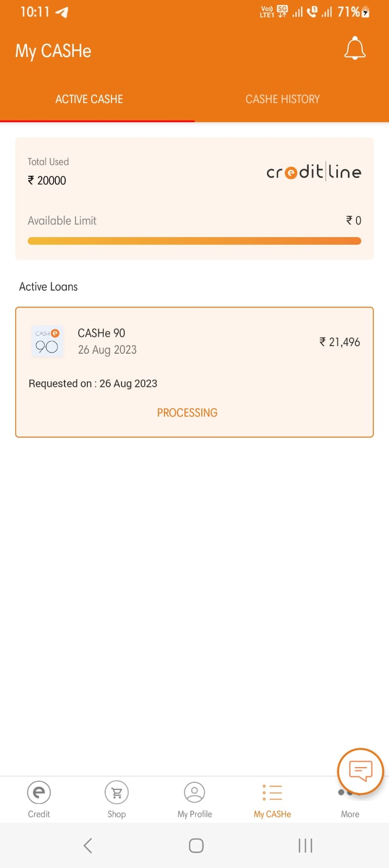Open the notifications bell
This screenshot has height=868, width=389.
point(355,49)
